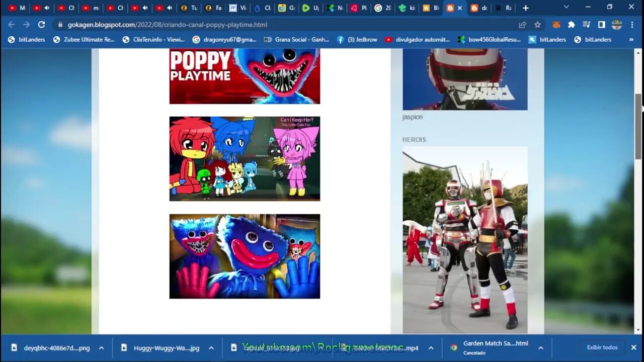This screenshot has width=644, height=362.
Task: Open a new tab with the plus button
Action: [x=526, y=8]
